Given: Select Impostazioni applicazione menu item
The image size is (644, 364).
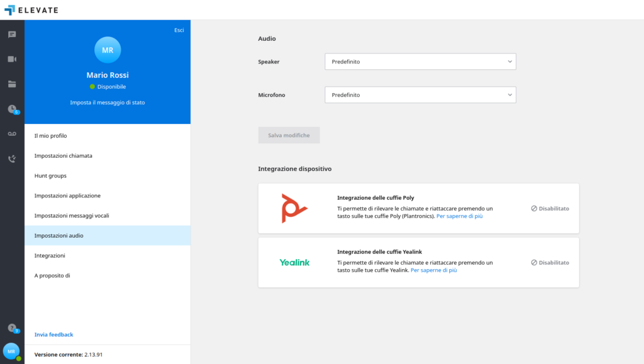Looking at the screenshot, I should 67,196.
